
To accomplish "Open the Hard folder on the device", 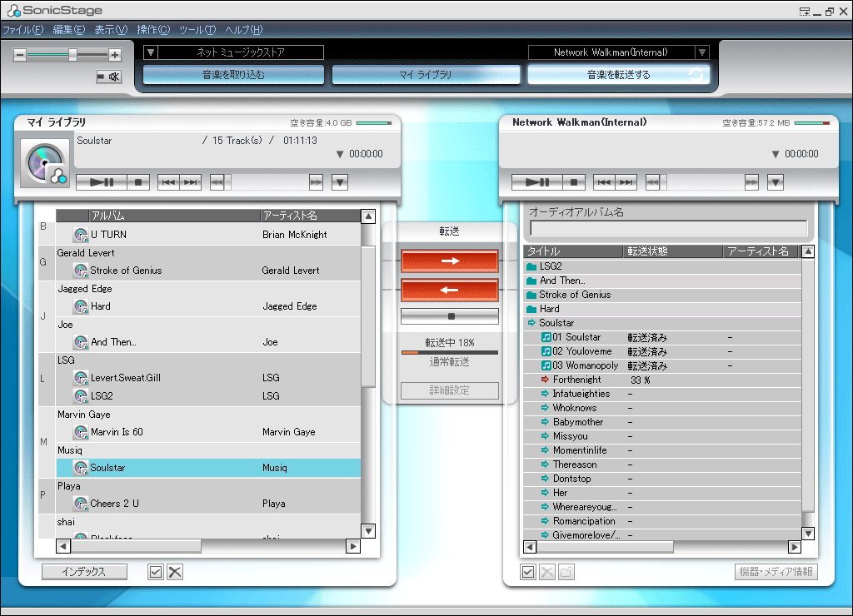I will point(662,309).
